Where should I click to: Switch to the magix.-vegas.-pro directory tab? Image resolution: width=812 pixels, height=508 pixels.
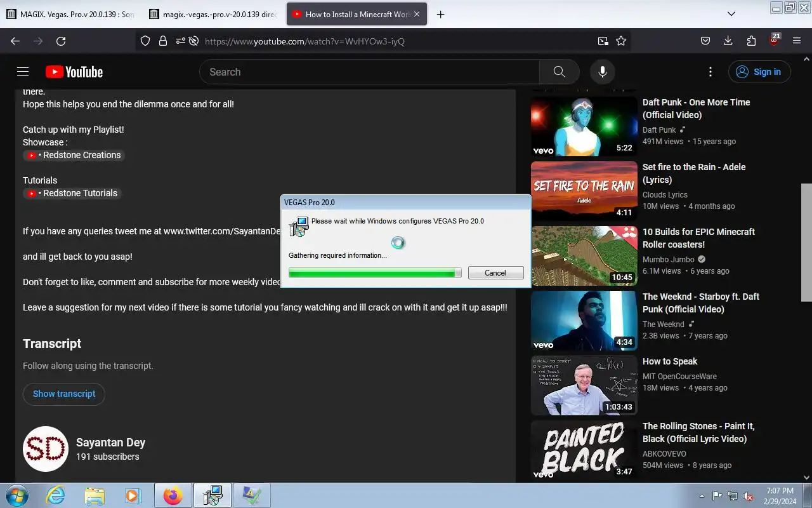(214, 14)
